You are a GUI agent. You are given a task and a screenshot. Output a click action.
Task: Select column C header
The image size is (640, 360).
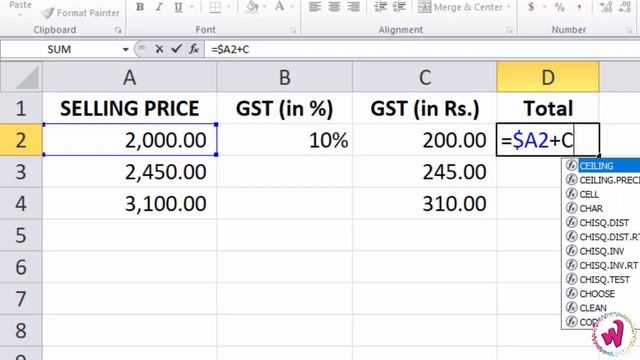tap(425, 77)
